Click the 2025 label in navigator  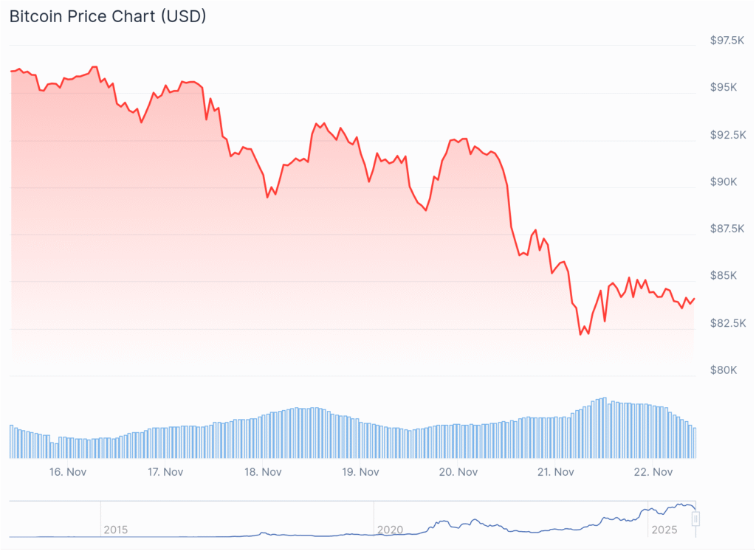[663, 530]
